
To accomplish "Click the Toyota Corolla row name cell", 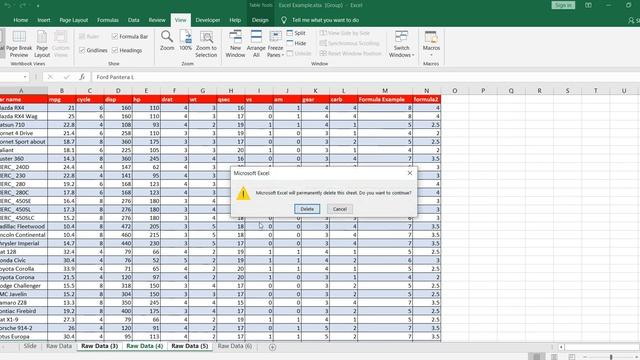I will pos(24,269).
